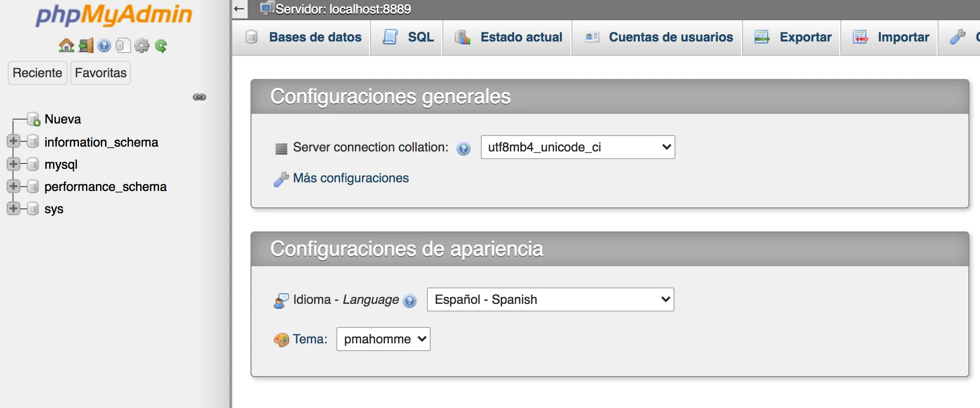
Task: Click the Configuraciones generales heading
Action: click(x=390, y=96)
